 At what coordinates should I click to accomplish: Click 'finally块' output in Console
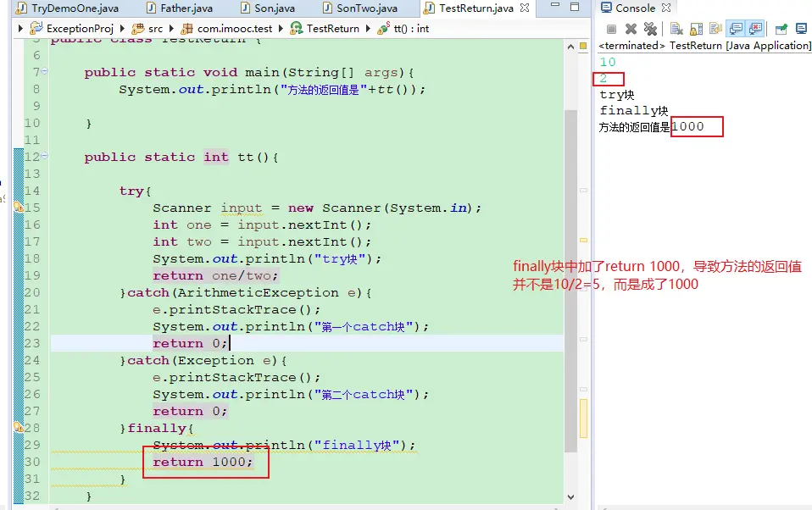coord(634,110)
